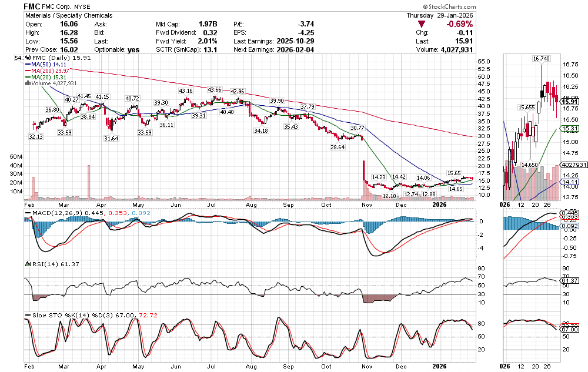The width and height of the screenshot is (588, 372).
Task: Select the FMC ticker symbol heading
Action: pyautogui.click(x=32, y=5)
